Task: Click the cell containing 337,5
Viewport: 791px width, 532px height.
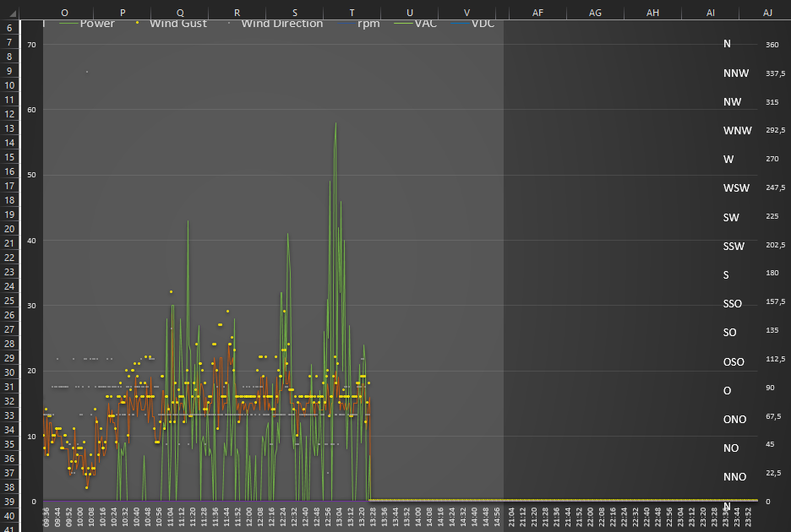Action: [775, 73]
